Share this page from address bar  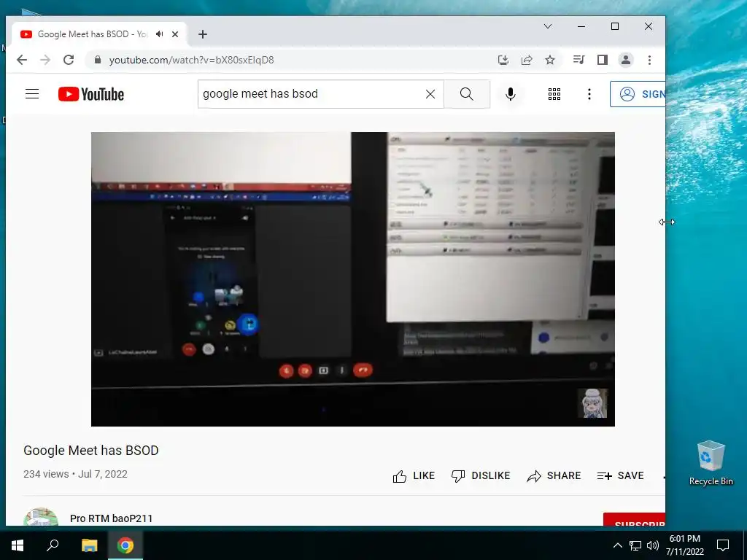coord(527,60)
